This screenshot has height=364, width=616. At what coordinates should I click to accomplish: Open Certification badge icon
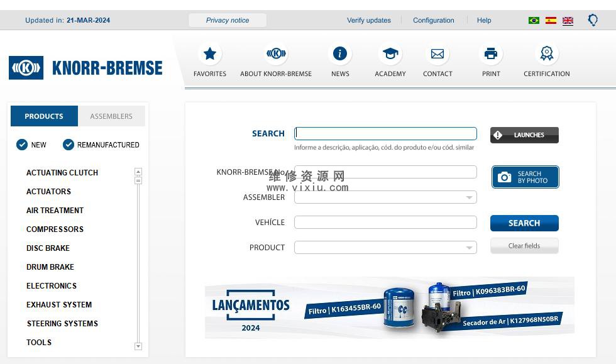[x=546, y=53]
